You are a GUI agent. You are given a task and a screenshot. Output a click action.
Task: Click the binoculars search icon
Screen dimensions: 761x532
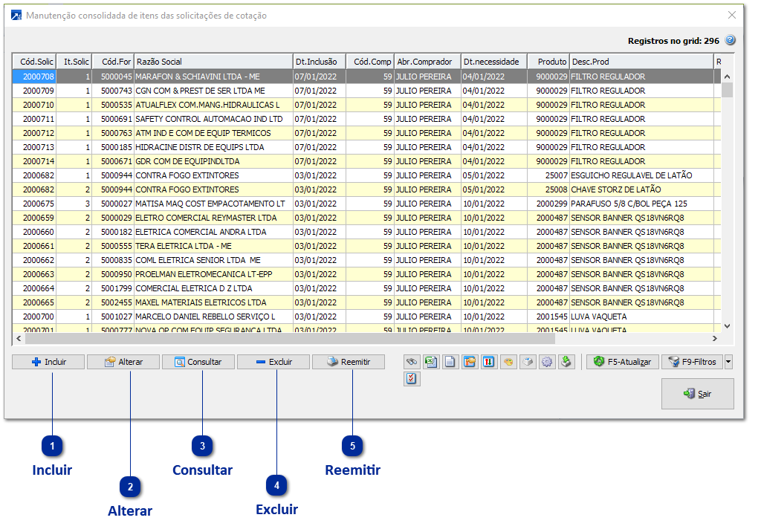pyautogui.click(x=411, y=362)
